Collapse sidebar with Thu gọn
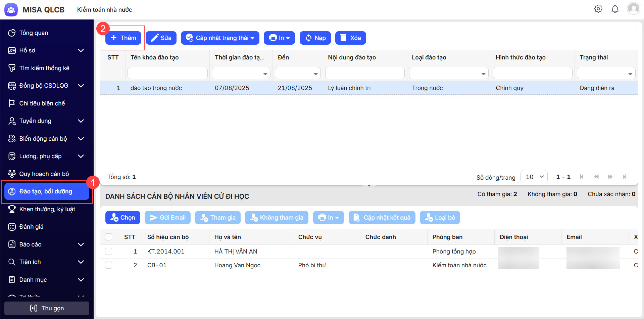 (x=47, y=308)
